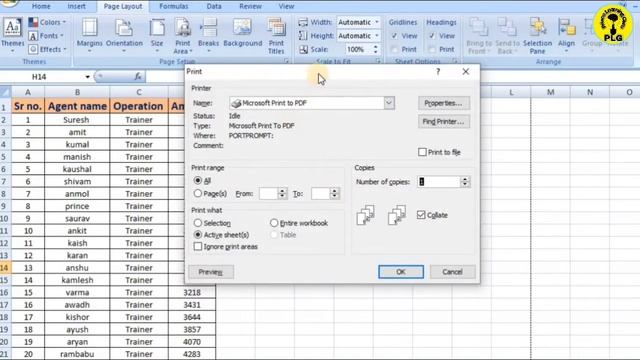Click the Print dialog help icon
Viewport: 640px width, 360px height.
(438, 72)
